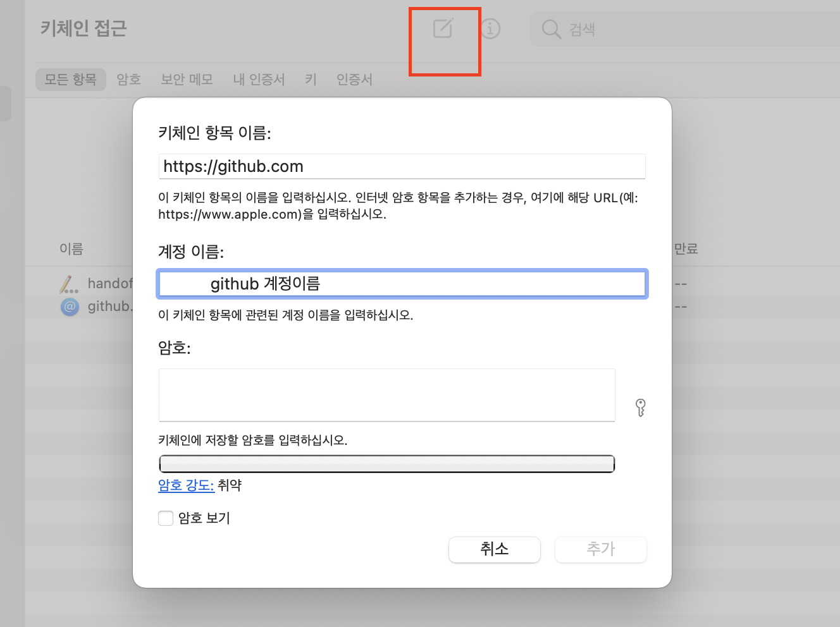The image size is (840, 627).
Task: Switch to the 모든 항목 tab
Action: pyautogui.click(x=70, y=80)
